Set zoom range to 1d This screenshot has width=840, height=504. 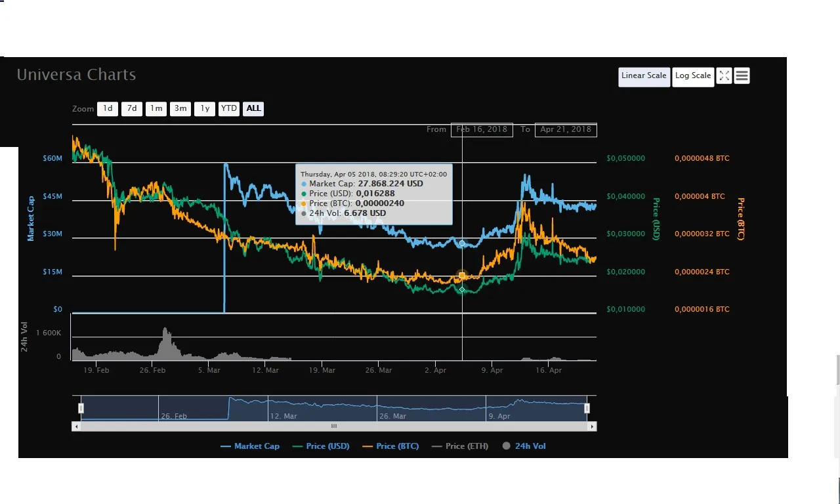[x=108, y=109]
